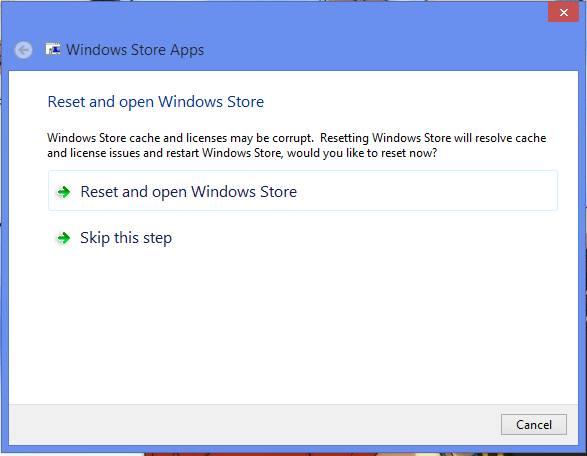Click the 'Resetting Windows Store will resolve cache' sentence
587x456 pixels.
[433, 138]
